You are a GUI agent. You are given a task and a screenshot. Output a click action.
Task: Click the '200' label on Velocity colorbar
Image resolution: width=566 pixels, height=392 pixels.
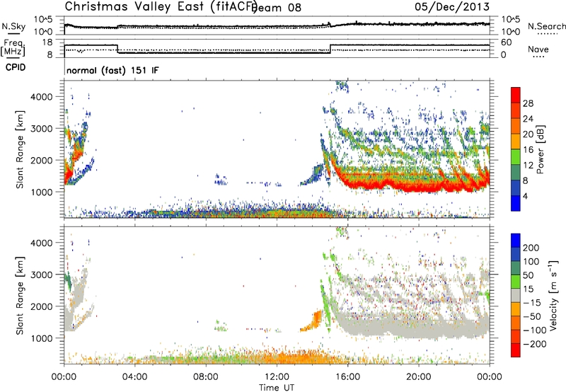[531, 248]
